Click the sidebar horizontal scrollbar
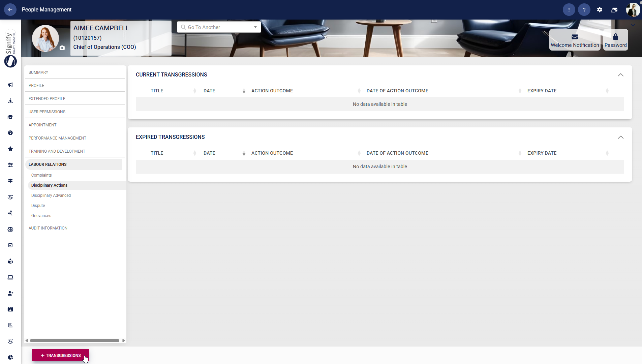The height and width of the screenshot is (364, 642). point(74,341)
